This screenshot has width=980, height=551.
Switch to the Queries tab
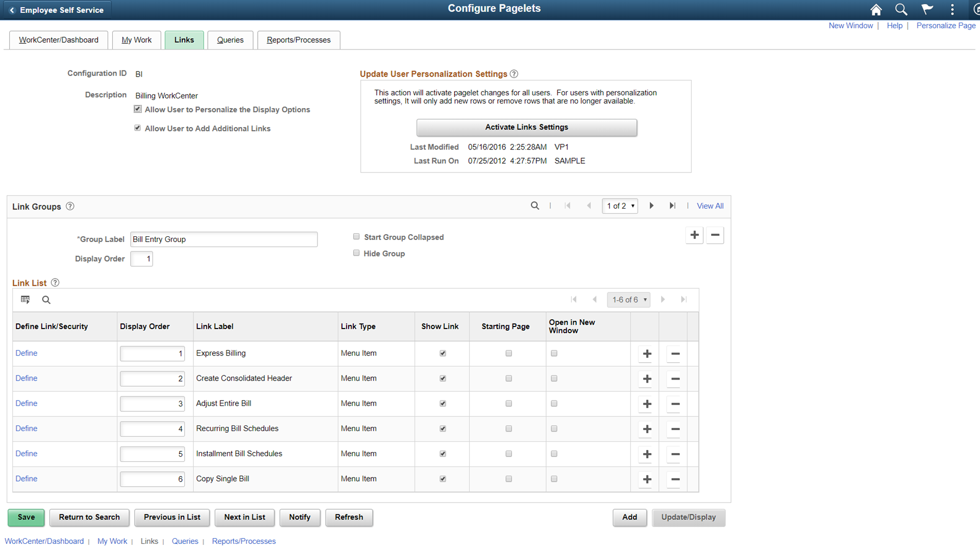230,40
